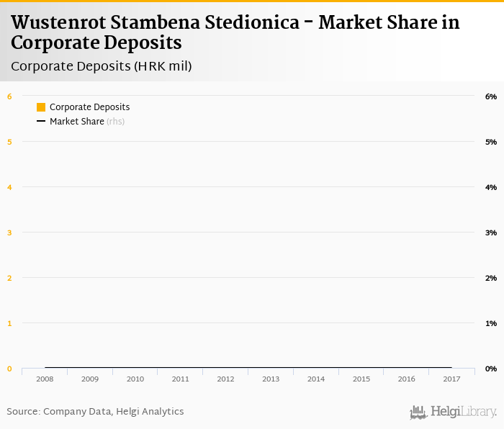
Task: Click the 0% right axis label
Action: click(x=491, y=369)
